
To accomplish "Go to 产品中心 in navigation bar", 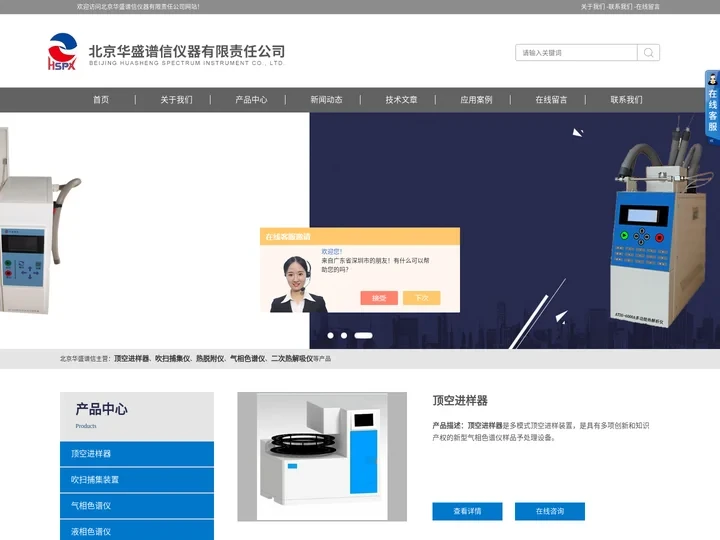I will (251, 100).
